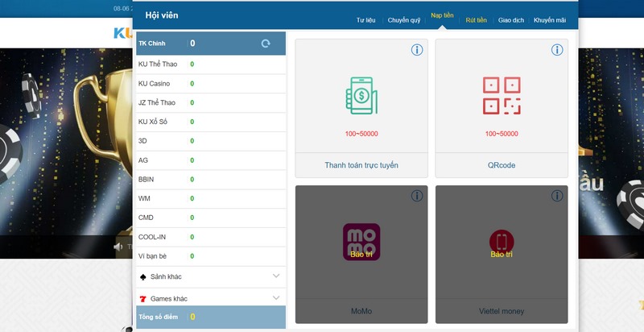The height and width of the screenshot is (332, 644).
Task: Click the info icon on QRcode card
Action: 557,50
